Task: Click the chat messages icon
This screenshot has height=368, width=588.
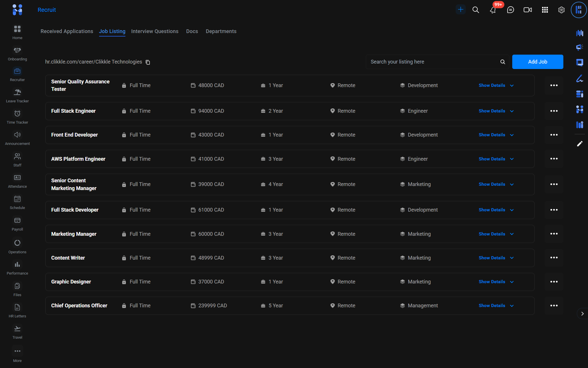Action: pos(510,10)
